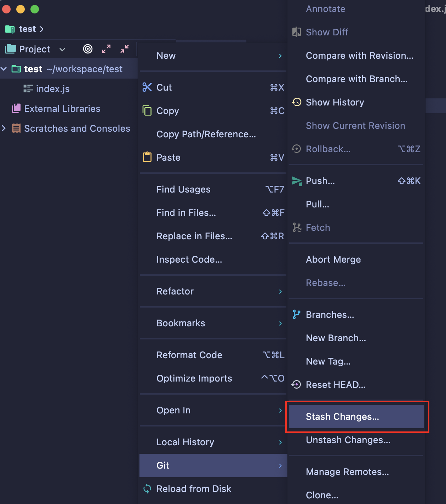
Task: Click the Rollback icon
Action: (x=297, y=149)
